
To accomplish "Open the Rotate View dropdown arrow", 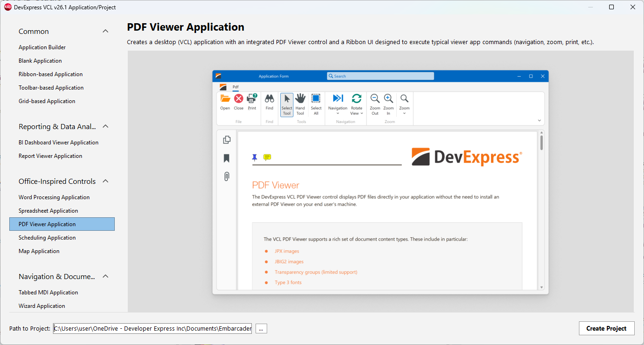I will [x=361, y=113].
